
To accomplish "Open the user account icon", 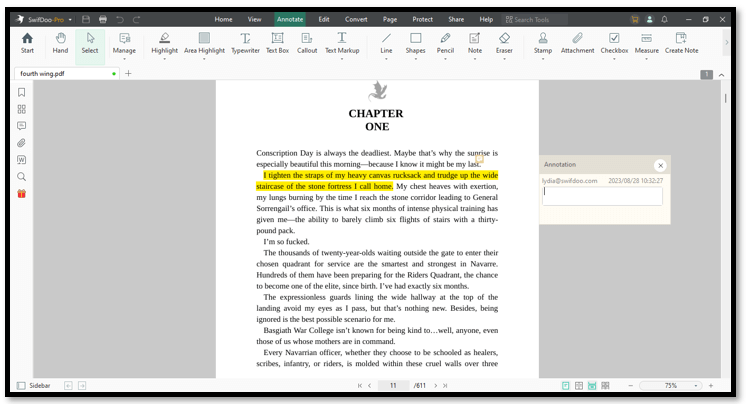I will (649, 19).
